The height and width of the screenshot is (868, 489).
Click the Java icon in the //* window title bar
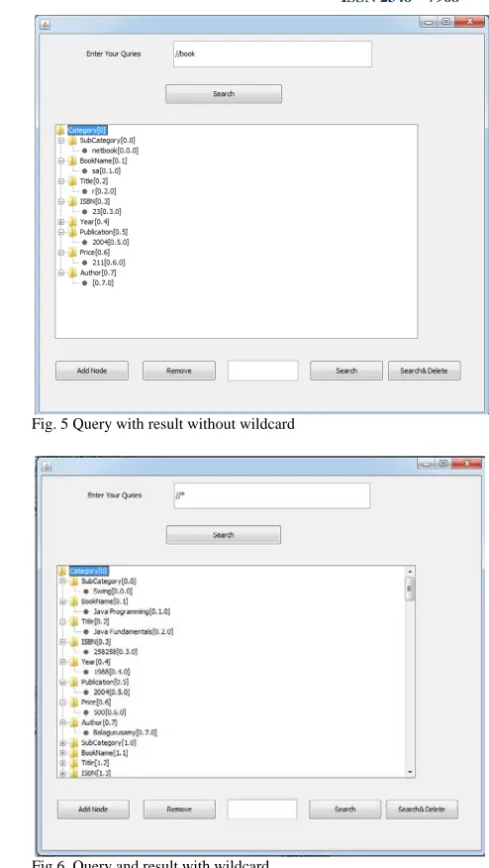pos(47,466)
